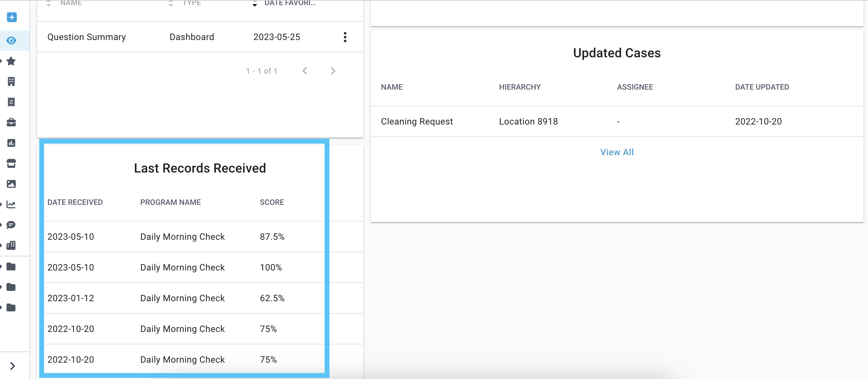Click the blue plus add icon in sidebar
Viewport: 868px width, 379px height.
tap(12, 17)
